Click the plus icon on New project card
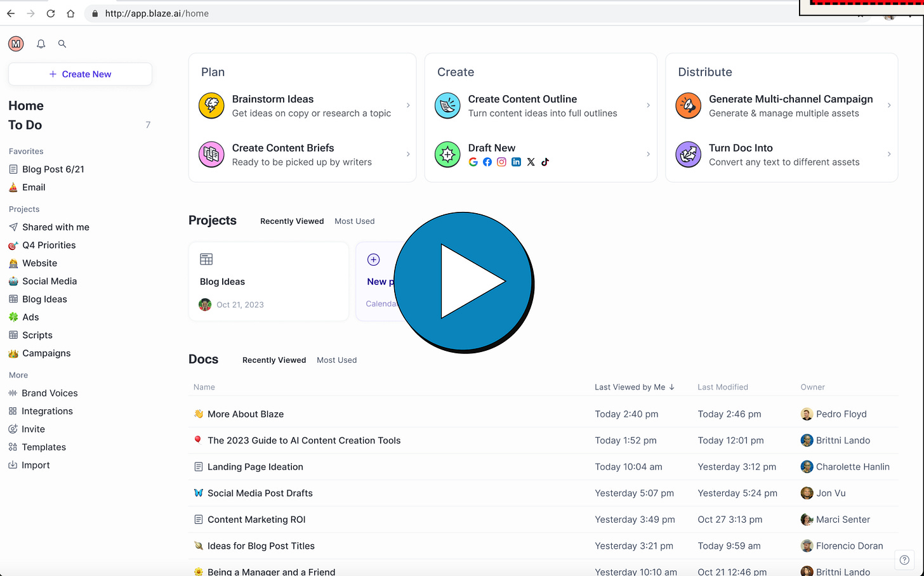The height and width of the screenshot is (576, 924). point(374,259)
